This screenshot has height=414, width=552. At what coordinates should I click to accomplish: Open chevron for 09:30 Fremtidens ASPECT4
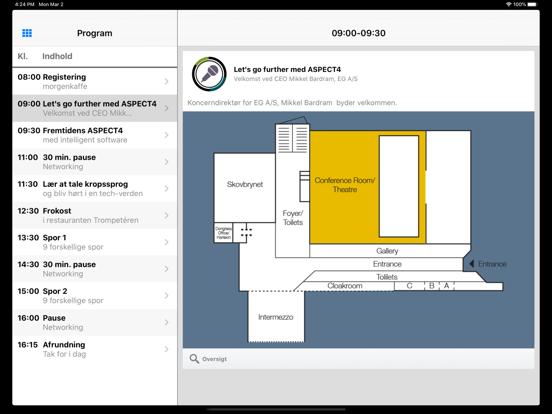tap(167, 135)
